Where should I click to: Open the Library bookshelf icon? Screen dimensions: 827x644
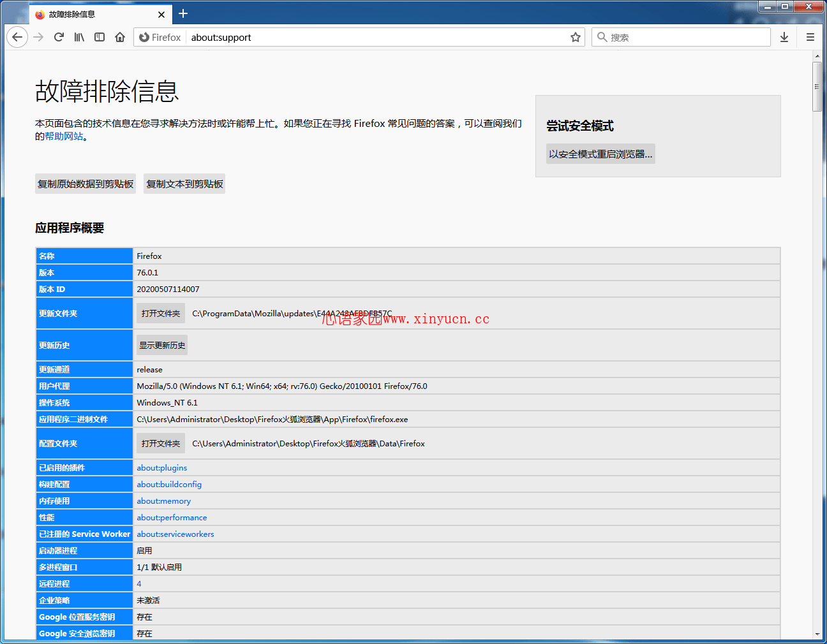79,37
